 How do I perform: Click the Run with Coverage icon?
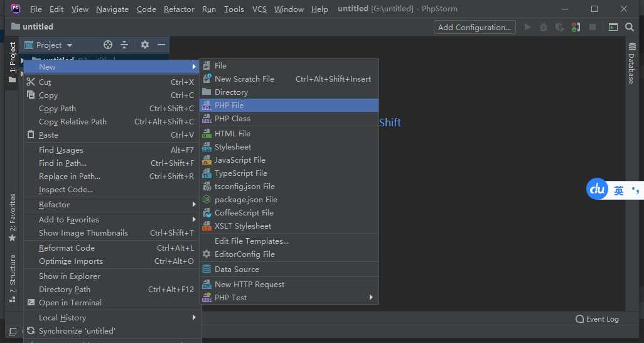(x=559, y=27)
